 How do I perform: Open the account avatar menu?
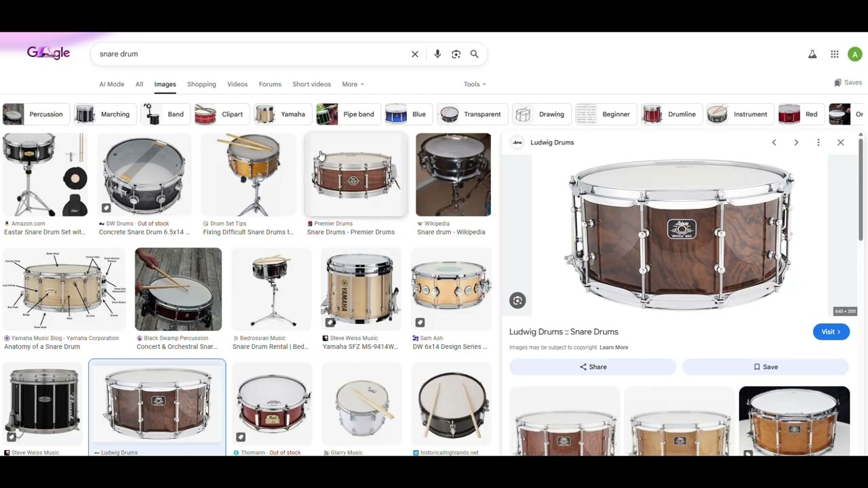point(854,54)
